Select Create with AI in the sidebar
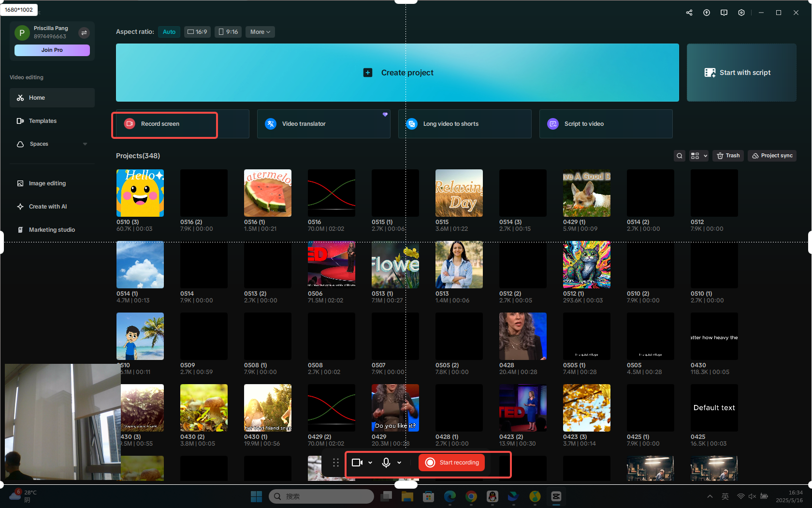Viewport: 812px width, 508px height. [47, 206]
